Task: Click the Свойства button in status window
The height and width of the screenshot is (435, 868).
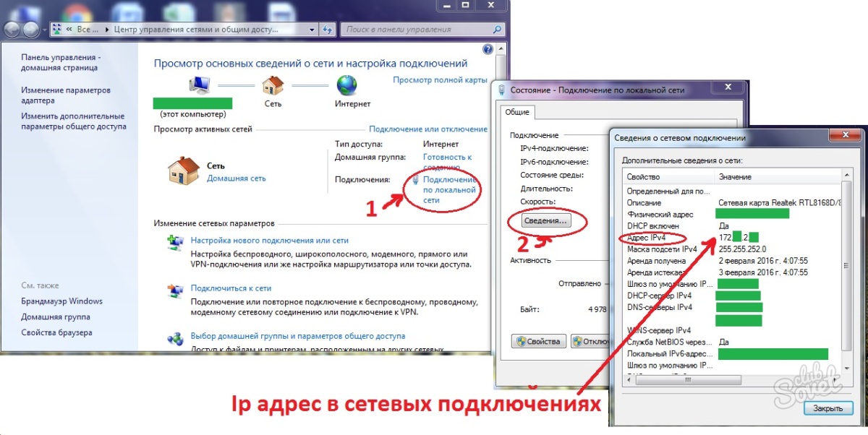Action: (538, 341)
